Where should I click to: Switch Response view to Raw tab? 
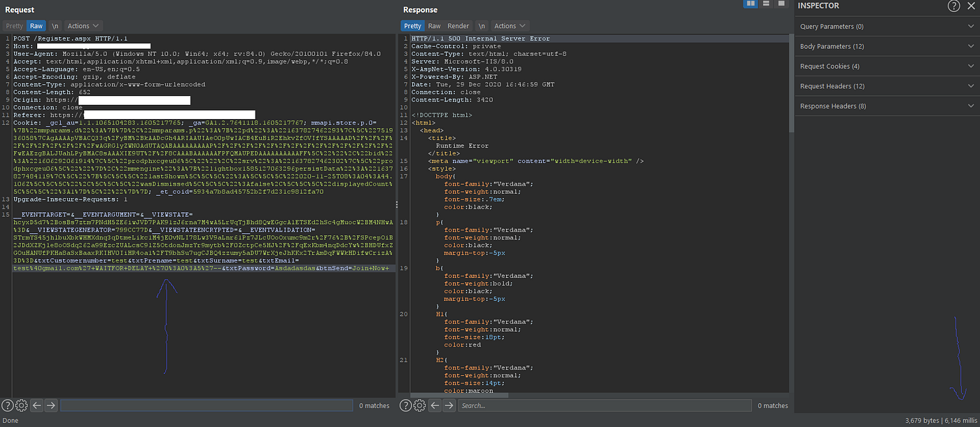click(435, 26)
